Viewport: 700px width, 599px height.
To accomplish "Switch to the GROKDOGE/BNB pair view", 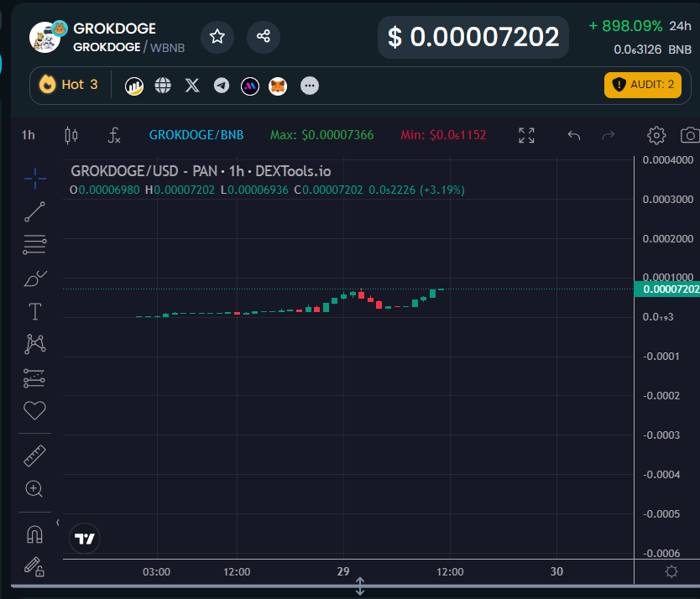I will coord(196,135).
